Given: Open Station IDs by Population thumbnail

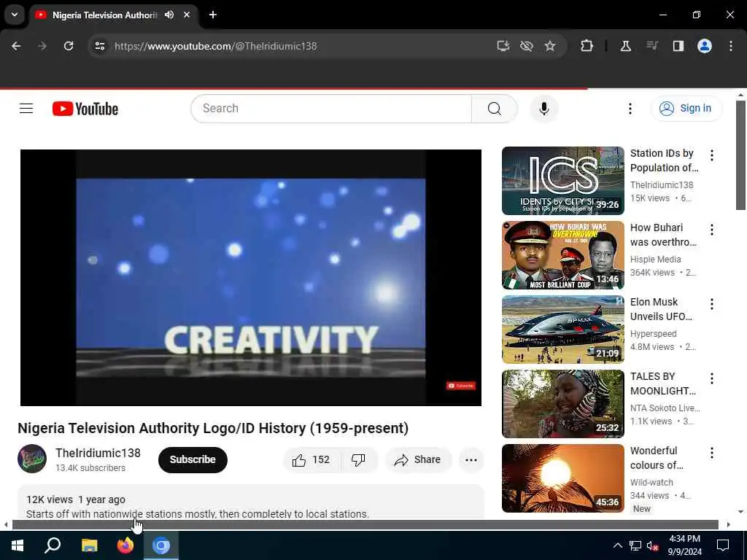Looking at the screenshot, I should pyautogui.click(x=562, y=181).
